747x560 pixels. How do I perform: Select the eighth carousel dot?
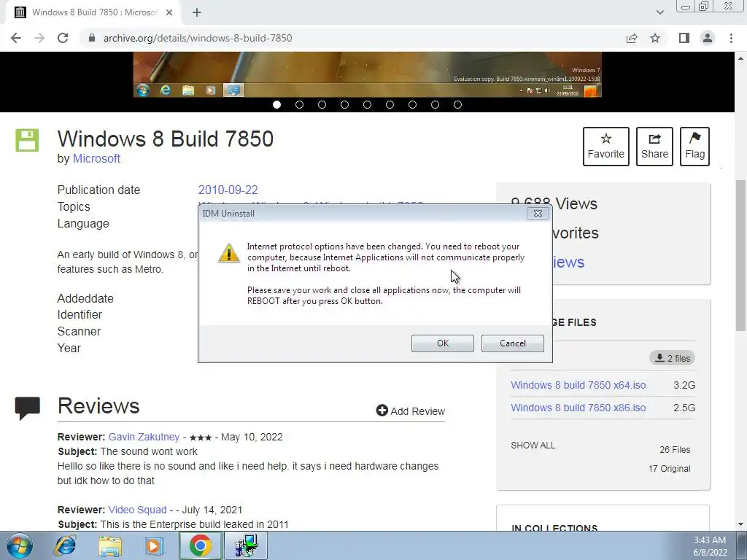coord(435,105)
